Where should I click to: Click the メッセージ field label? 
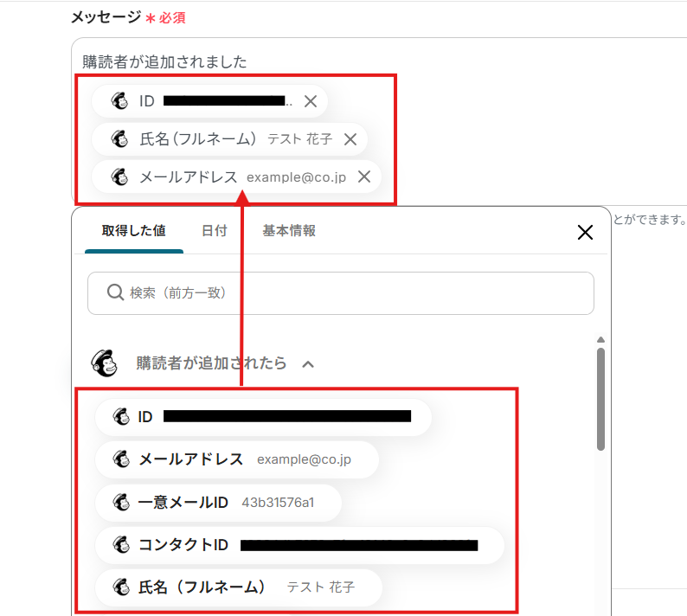click(106, 17)
